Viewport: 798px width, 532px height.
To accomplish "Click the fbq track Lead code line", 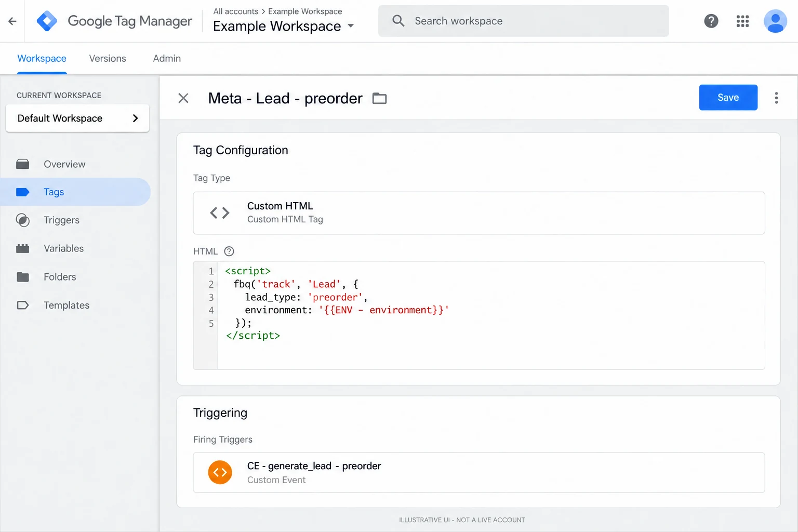I will [296, 284].
